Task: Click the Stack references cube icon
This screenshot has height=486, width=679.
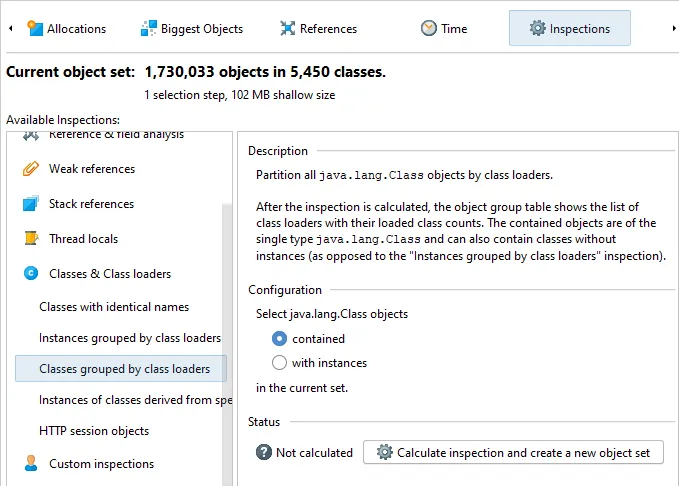Action: click(x=31, y=204)
